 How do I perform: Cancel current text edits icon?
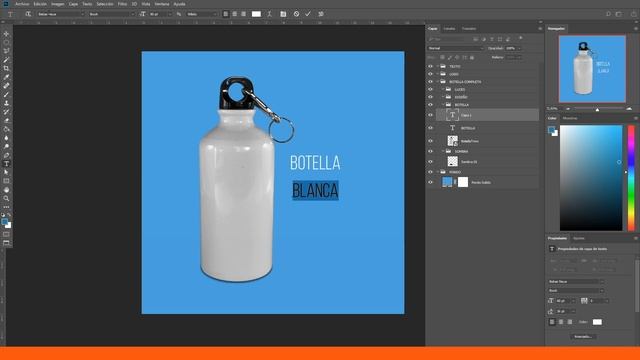(296, 14)
